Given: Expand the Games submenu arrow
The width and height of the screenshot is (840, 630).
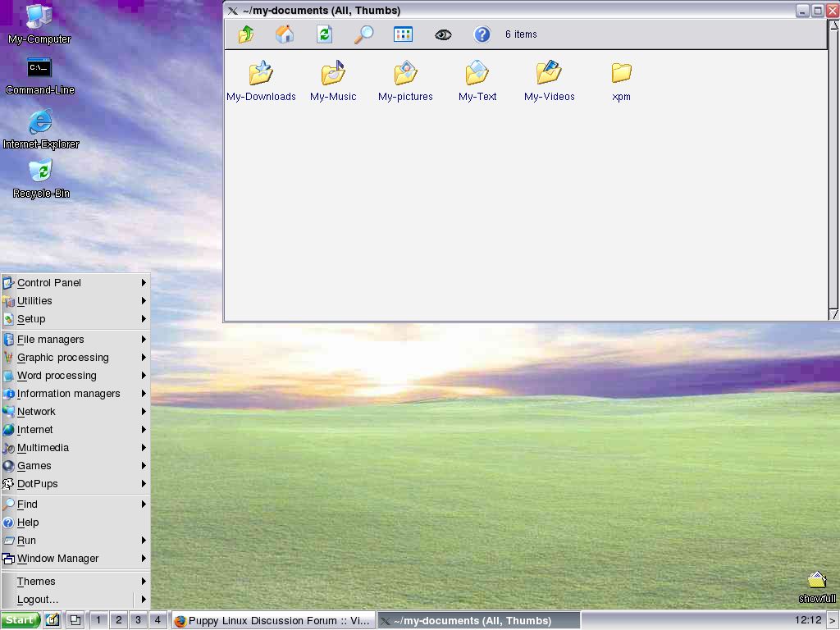Looking at the screenshot, I should coord(144,466).
